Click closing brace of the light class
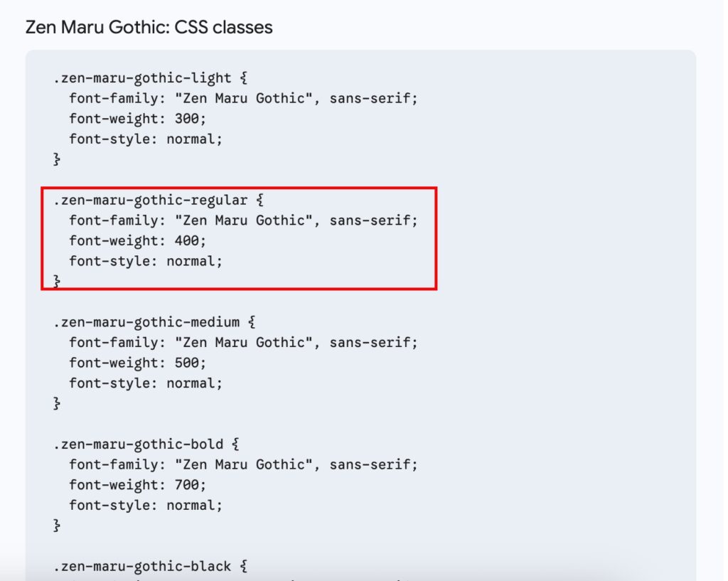 pyautogui.click(x=57, y=159)
